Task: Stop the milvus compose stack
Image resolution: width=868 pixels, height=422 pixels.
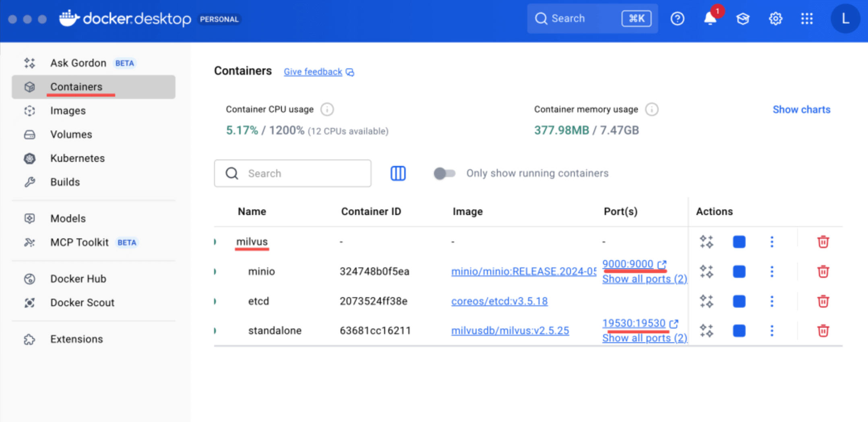Action: pos(739,242)
